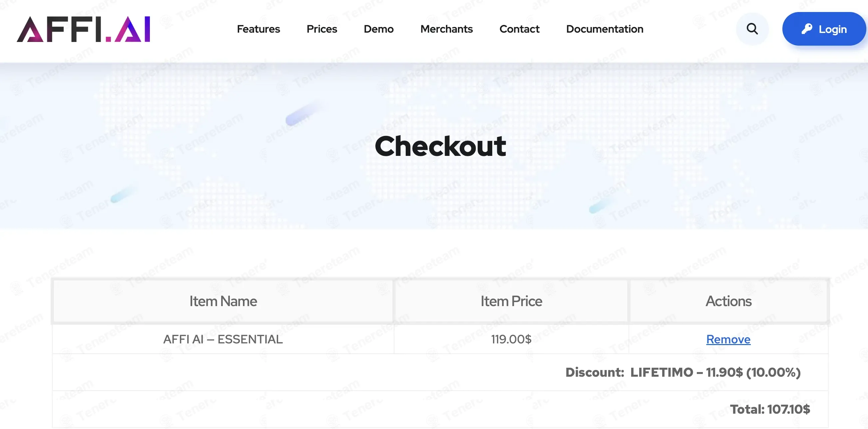Open the Contact page
The image size is (868, 429).
click(519, 29)
